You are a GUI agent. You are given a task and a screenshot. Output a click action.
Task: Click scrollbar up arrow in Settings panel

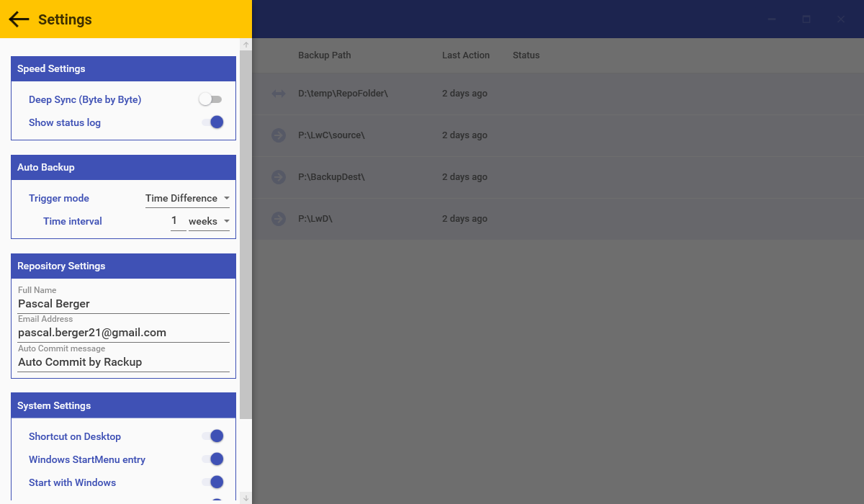246,45
